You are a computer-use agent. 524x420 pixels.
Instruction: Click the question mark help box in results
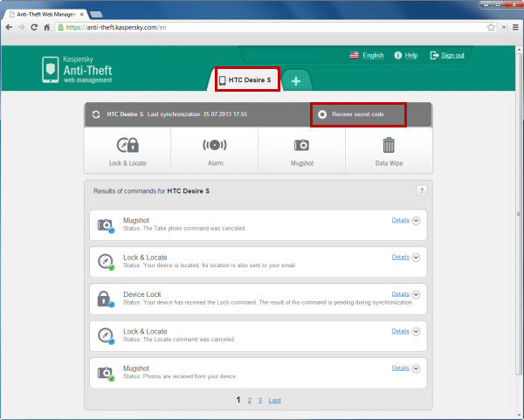[x=422, y=190]
